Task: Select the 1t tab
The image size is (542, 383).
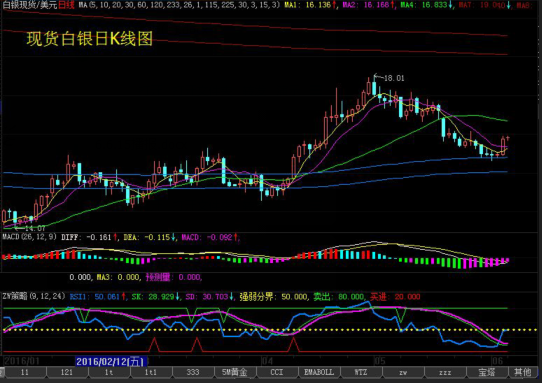Action: pos(109,372)
